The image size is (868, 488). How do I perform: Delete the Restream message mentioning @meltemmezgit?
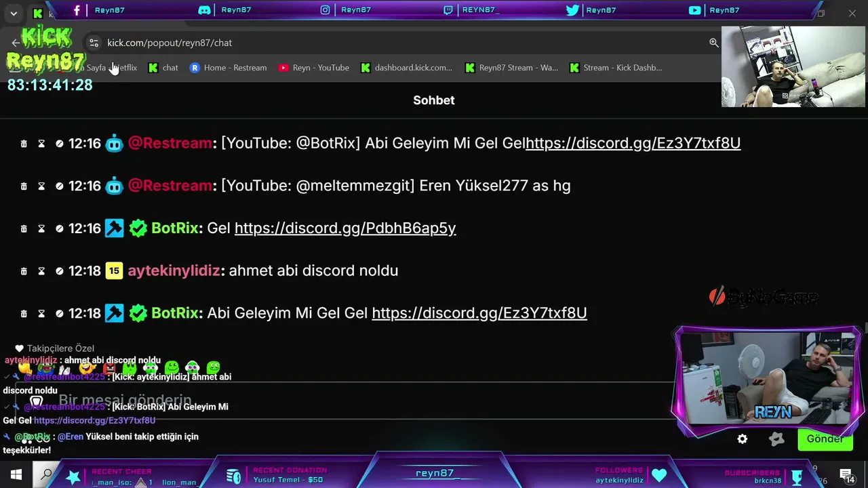coord(24,186)
